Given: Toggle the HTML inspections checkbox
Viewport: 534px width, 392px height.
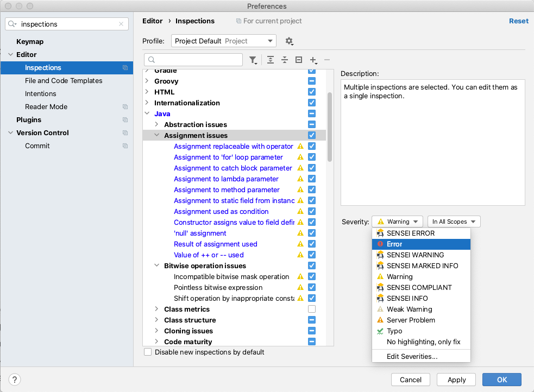Looking at the screenshot, I should point(312,92).
